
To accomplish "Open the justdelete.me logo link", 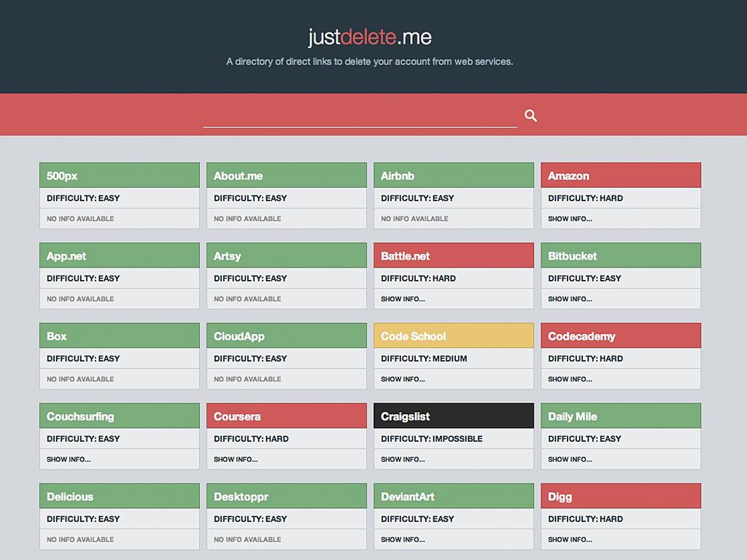I will click(370, 36).
